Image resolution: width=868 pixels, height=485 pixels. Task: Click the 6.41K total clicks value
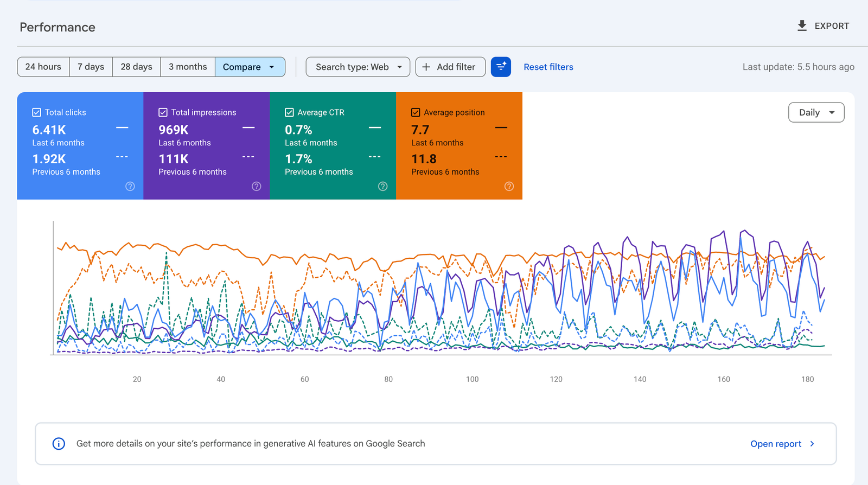pyautogui.click(x=49, y=130)
